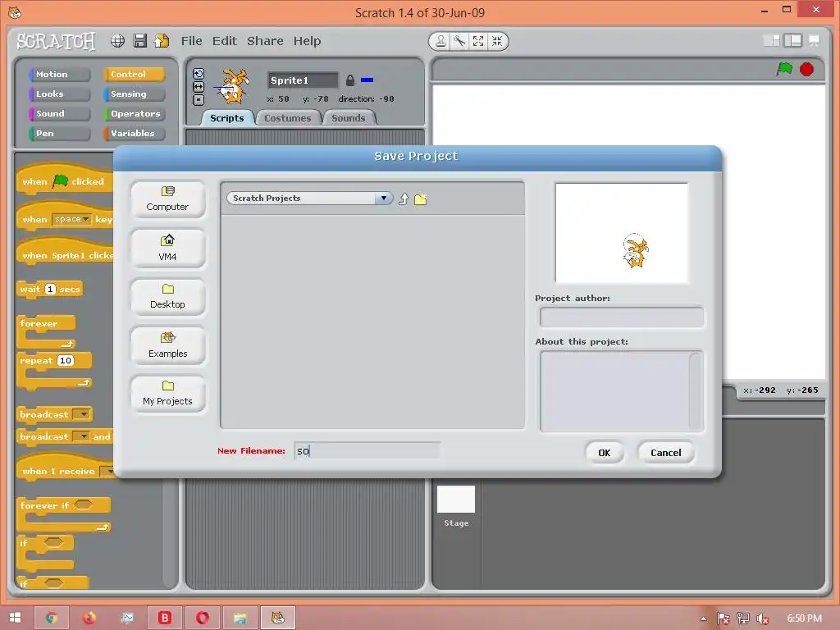Click the Project author text field
This screenshot has width=840, height=630.
pyautogui.click(x=622, y=317)
